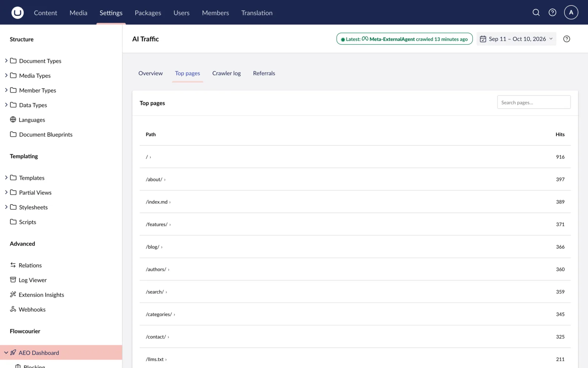Click the Document Blueprints folder icon
This screenshot has width=588, height=368.
tap(13, 134)
